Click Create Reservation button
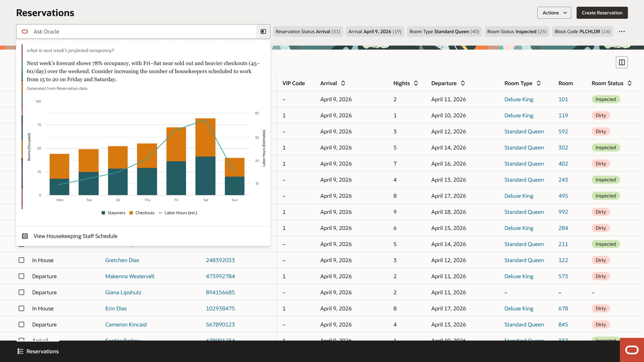Viewport: 644px width, 362px height. [602, 13]
